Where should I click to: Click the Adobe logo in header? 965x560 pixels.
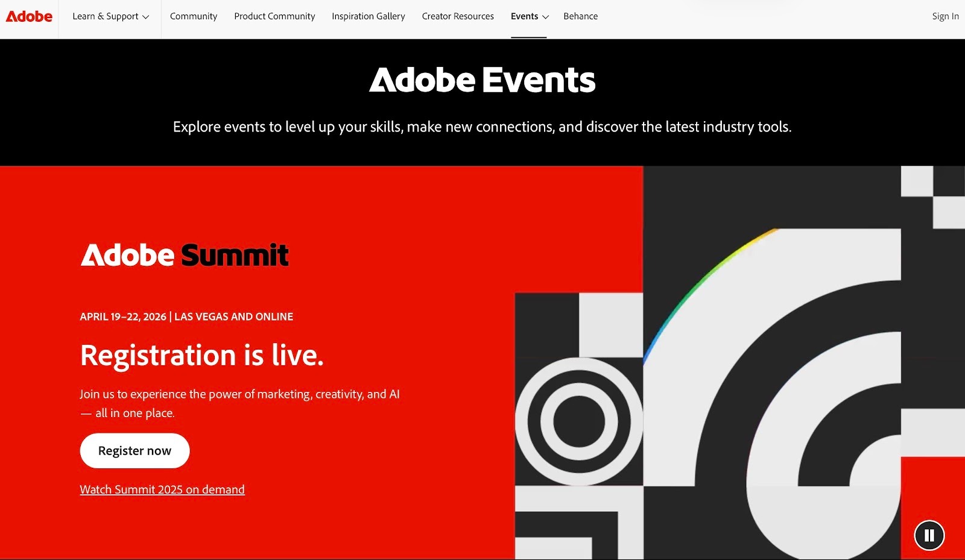(29, 16)
